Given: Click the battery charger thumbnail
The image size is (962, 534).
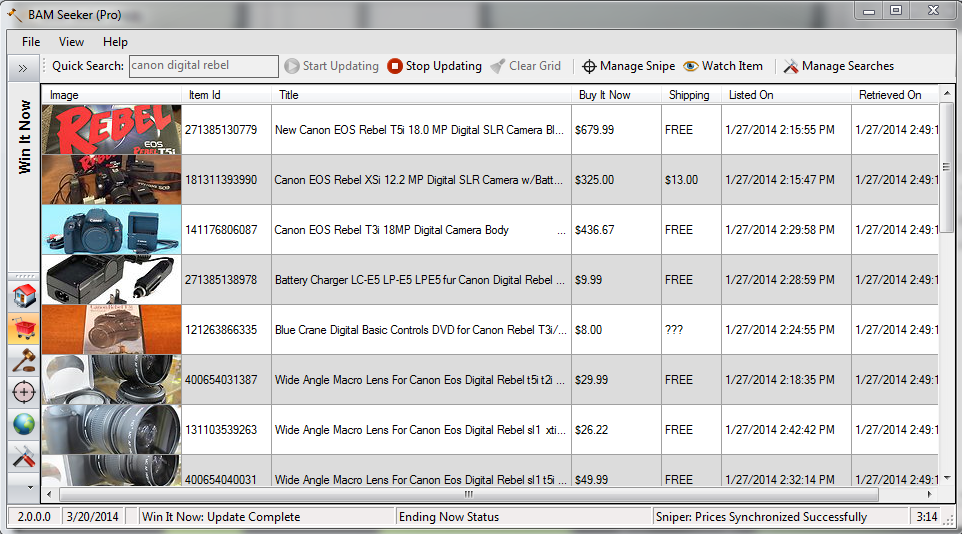Looking at the screenshot, I should [x=112, y=280].
